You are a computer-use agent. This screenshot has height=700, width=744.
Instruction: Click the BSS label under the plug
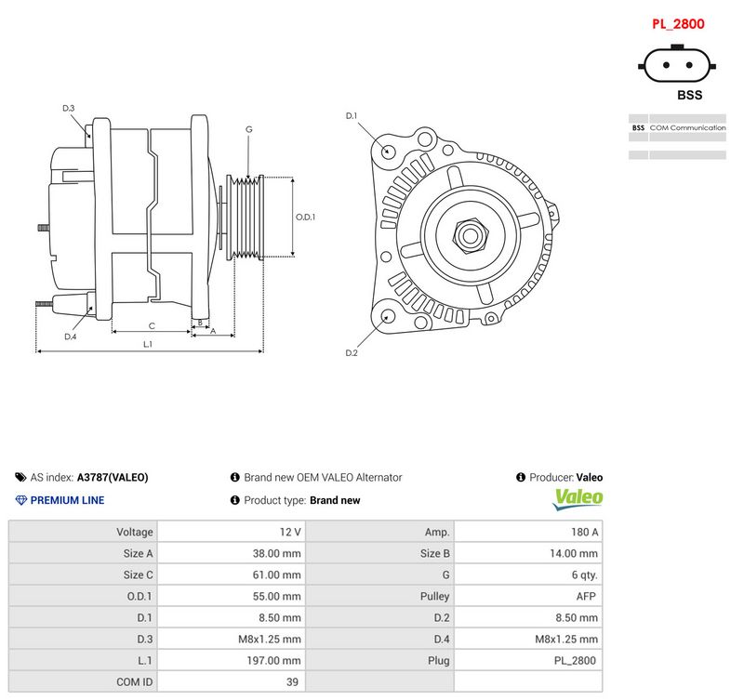pos(689,95)
